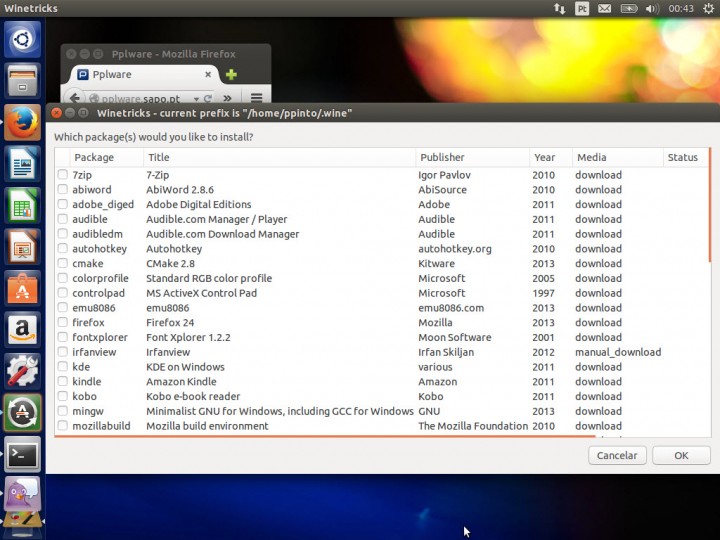
Task: Tick the adobe_diged checkbox
Action: 62,204
